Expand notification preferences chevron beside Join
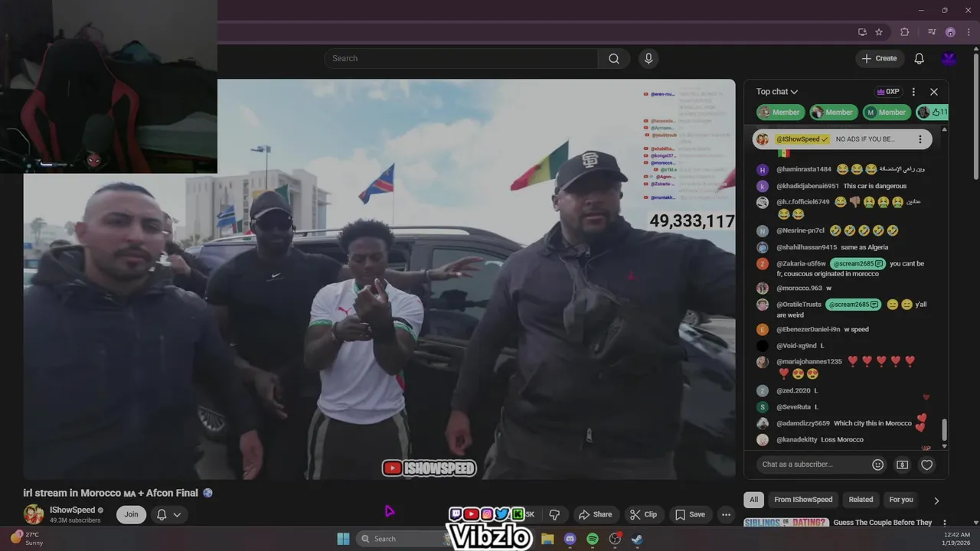This screenshot has width=980, height=551. [177, 514]
